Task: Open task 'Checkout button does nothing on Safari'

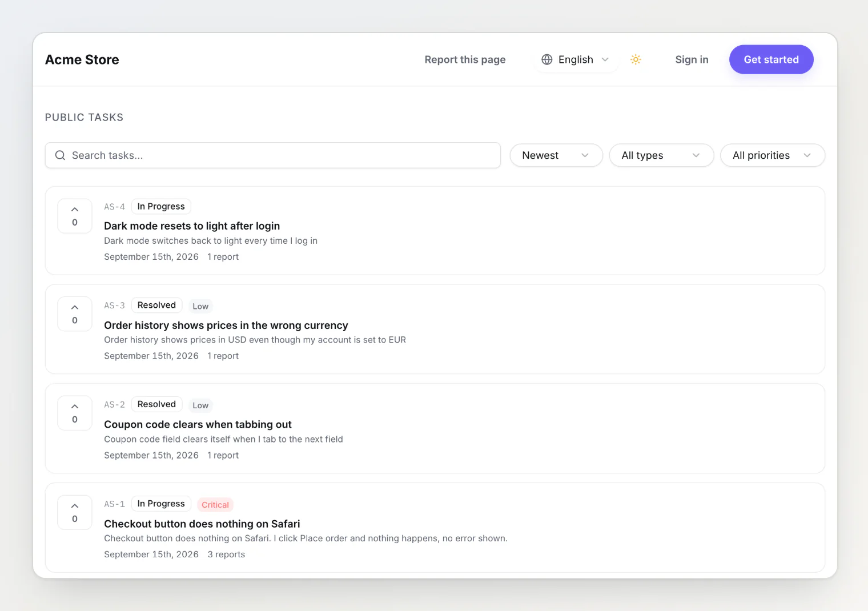Action: [202, 524]
